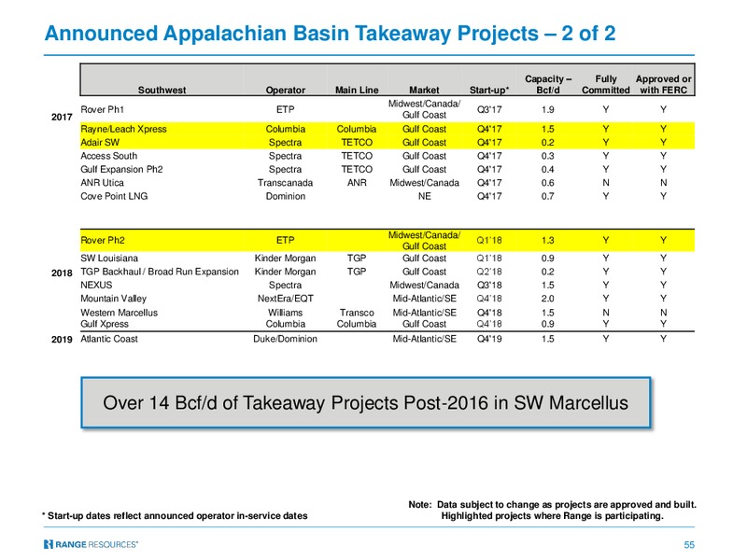Click the 'NEXUS' project name
747x560 pixels.
tap(96, 285)
